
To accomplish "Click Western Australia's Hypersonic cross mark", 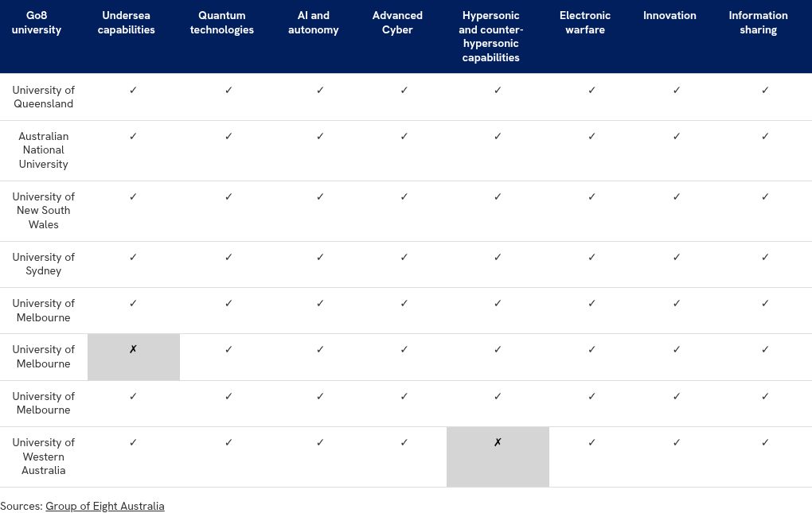I will click(x=498, y=442).
